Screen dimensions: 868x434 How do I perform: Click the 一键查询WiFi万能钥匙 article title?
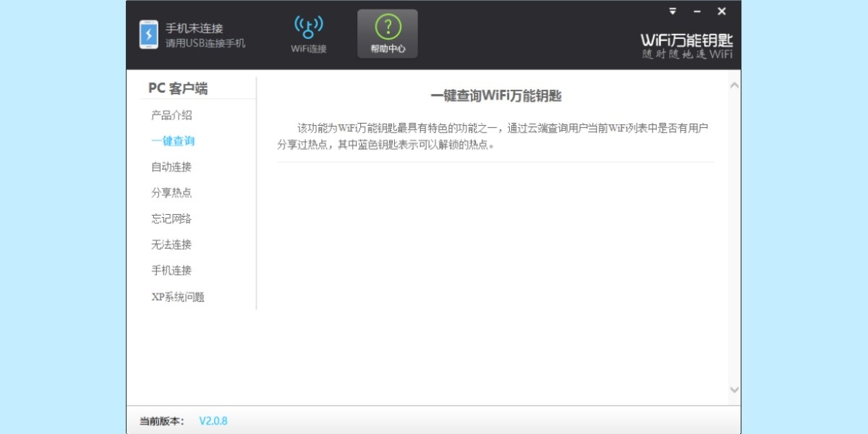(x=496, y=95)
